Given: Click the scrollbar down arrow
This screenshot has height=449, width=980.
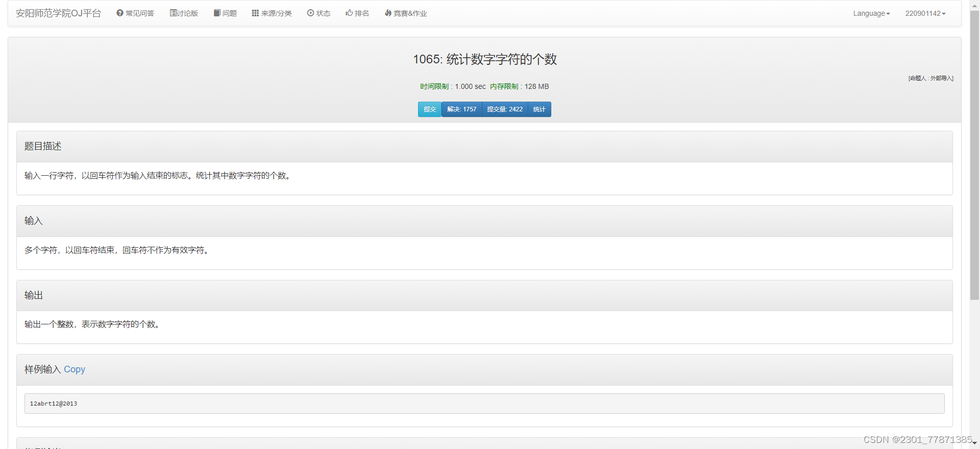Looking at the screenshot, I should (974, 443).
